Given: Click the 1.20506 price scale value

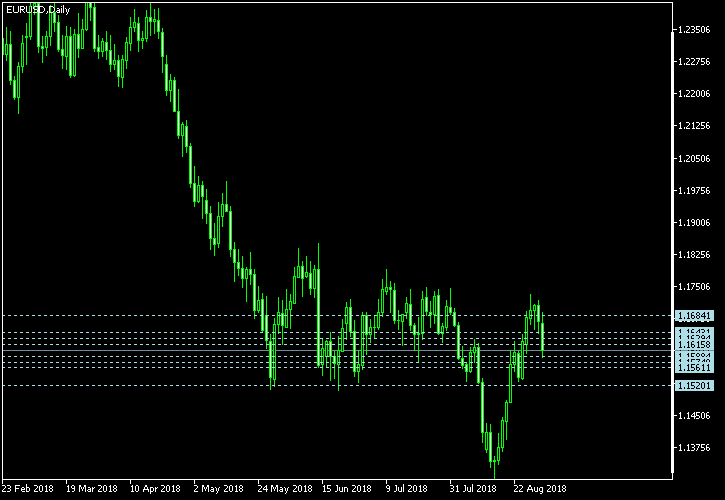Looking at the screenshot, I should pos(694,159).
